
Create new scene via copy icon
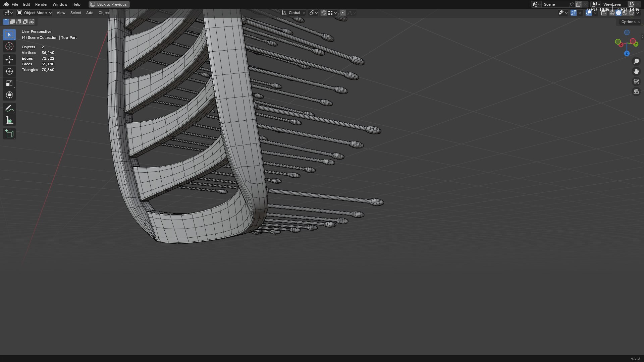(579, 4)
